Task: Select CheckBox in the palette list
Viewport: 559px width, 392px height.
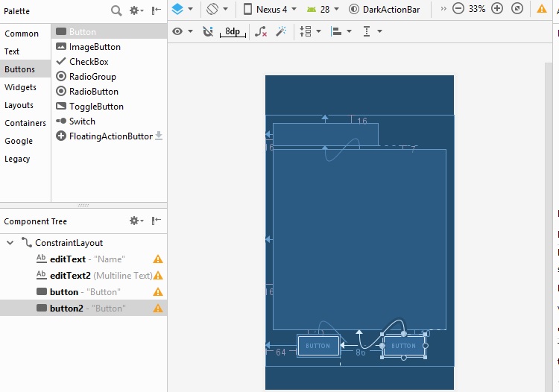Action: pos(89,62)
